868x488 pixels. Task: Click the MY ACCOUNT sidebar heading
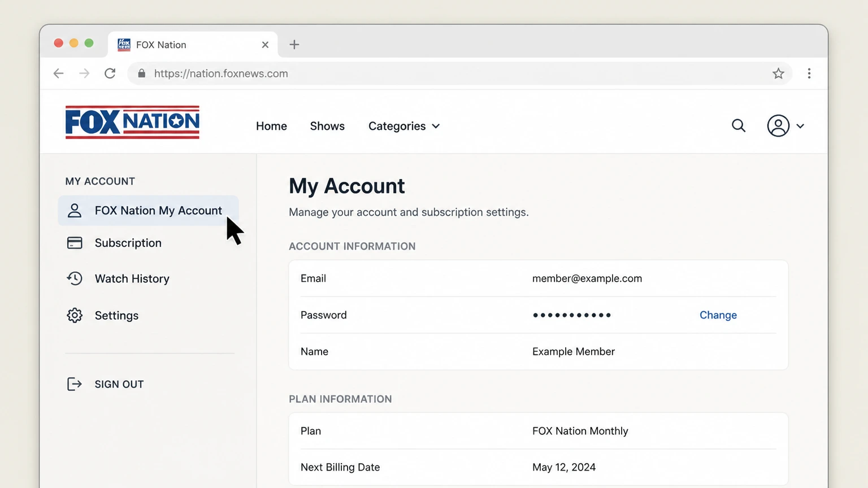pyautogui.click(x=100, y=181)
